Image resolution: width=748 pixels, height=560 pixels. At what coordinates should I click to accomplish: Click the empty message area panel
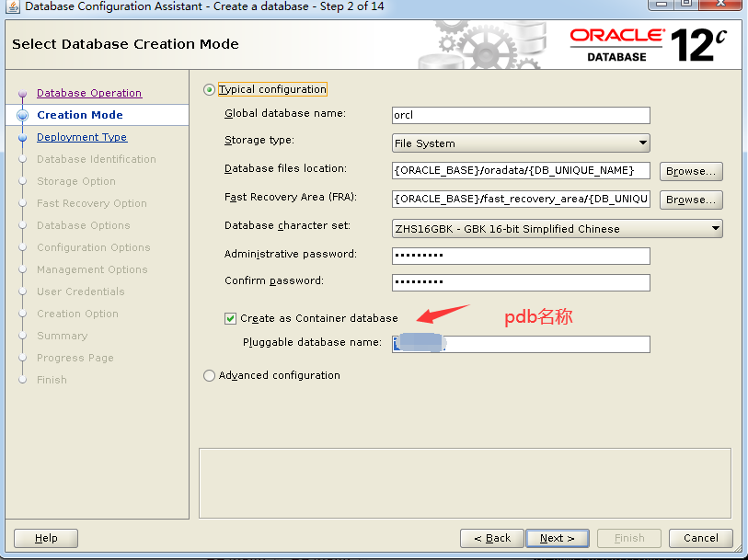point(466,484)
